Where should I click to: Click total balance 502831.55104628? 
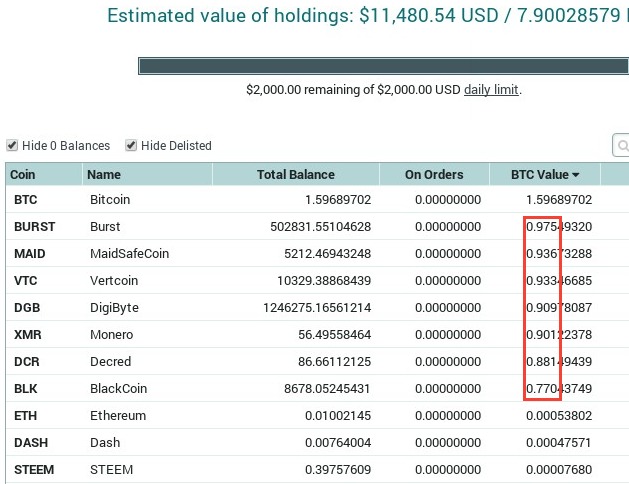click(321, 227)
